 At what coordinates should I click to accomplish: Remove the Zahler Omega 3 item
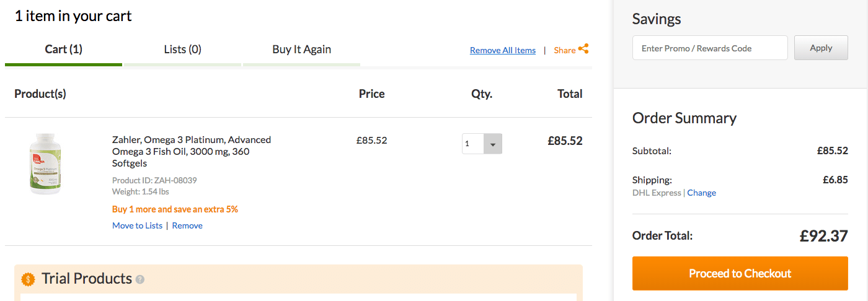tap(187, 225)
